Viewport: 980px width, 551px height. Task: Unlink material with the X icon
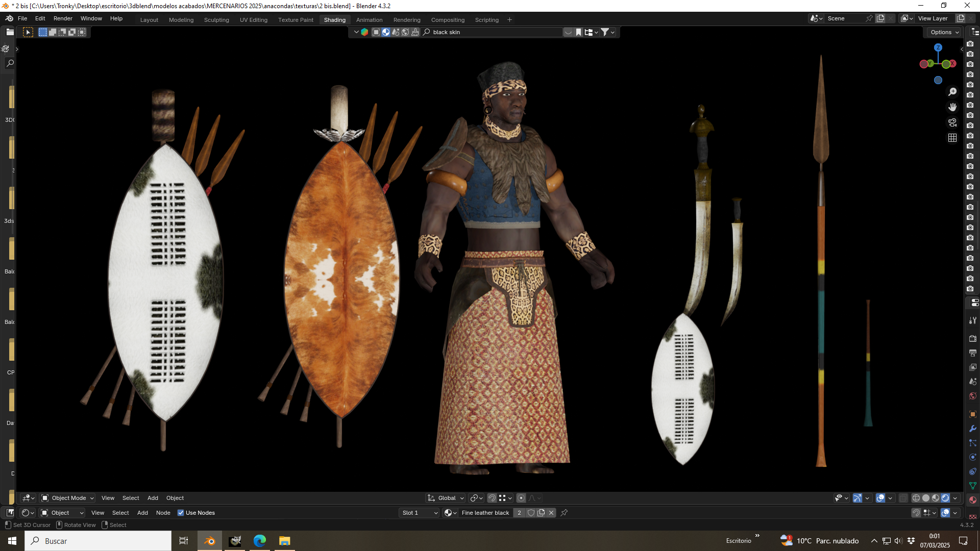tap(551, 513)
